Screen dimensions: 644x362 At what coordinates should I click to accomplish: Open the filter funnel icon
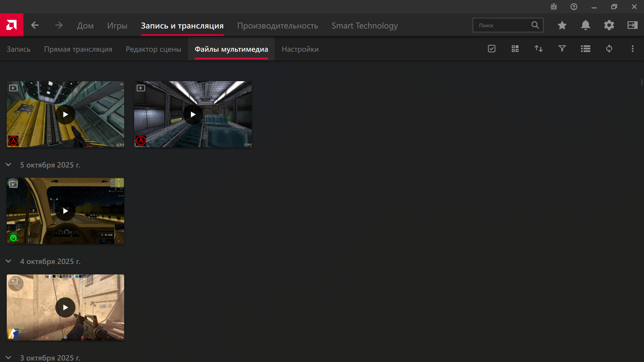pos(562,49)
